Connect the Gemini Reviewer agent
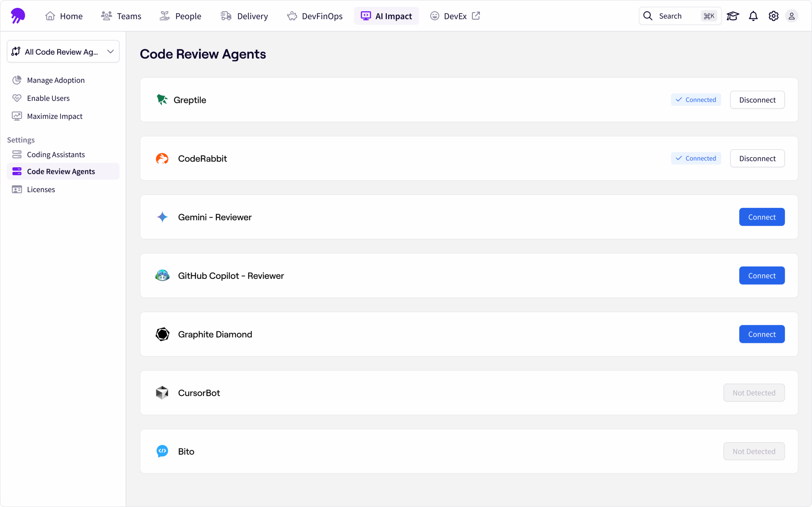Image resolution: width=812 pixels, height=507 pixels. click(x=762, y=217)
